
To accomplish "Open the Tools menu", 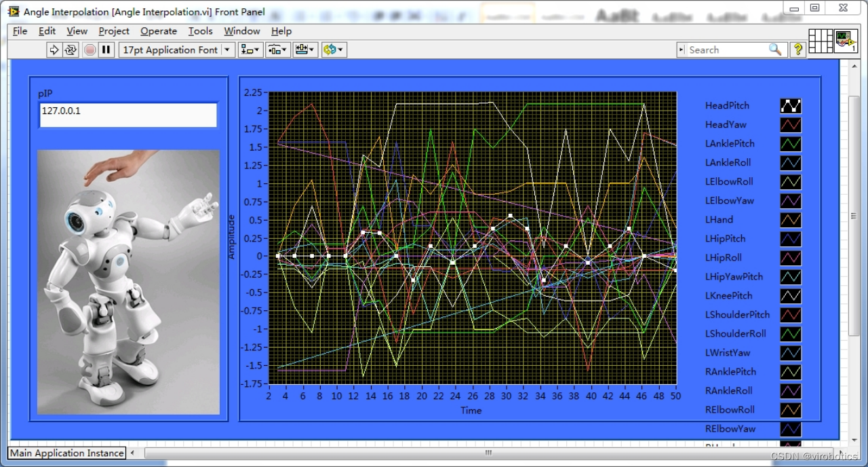I will pyautogui.click(x=200, y=31).
